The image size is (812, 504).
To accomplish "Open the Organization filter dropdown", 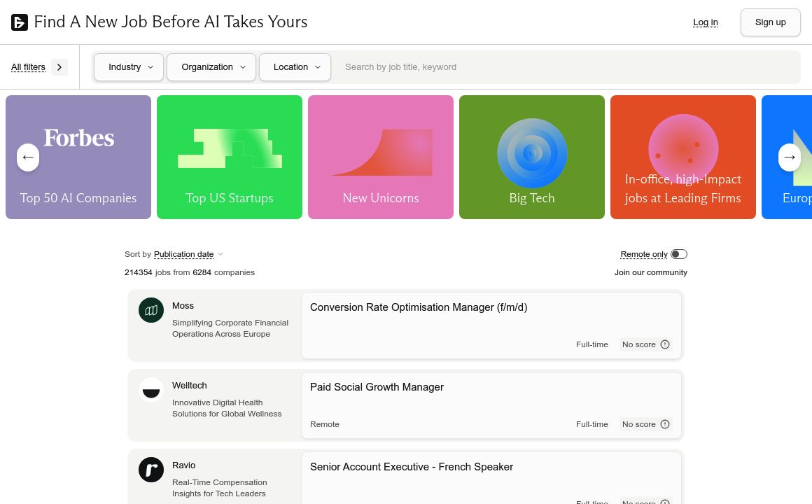I will point(211,67).
